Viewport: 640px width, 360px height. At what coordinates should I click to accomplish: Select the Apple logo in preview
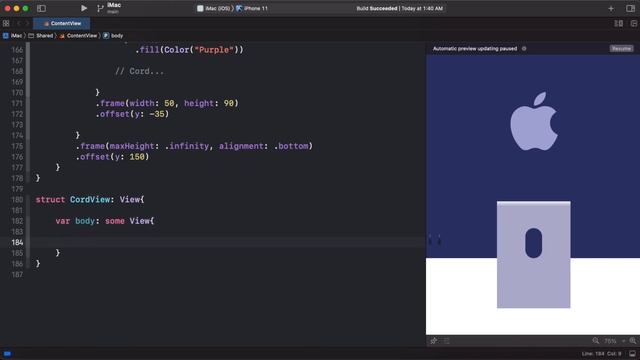[534, 121]
